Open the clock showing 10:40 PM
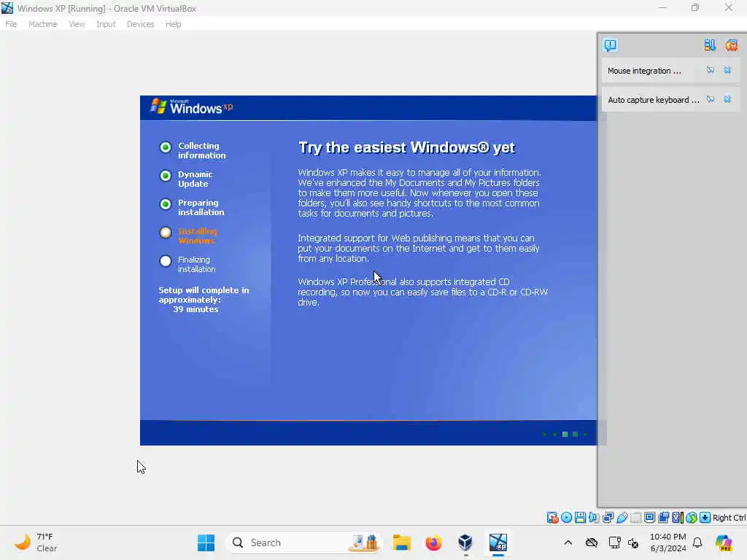Screen dimensions: 747x560 668,542
